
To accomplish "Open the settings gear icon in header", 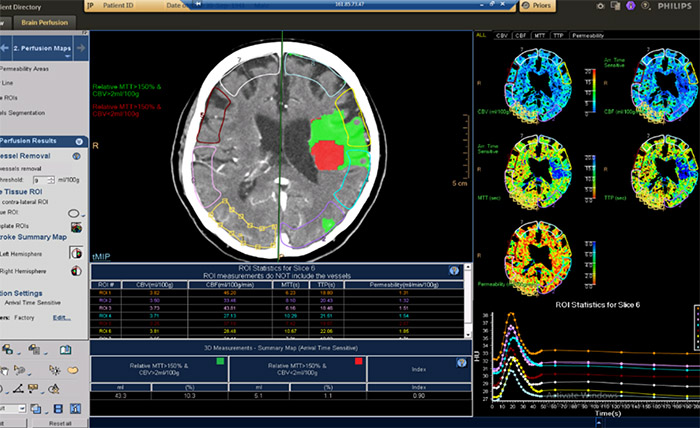I will click(601, 6).
